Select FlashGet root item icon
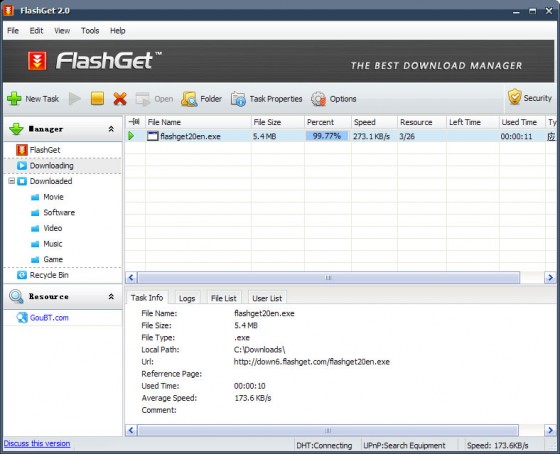This screenshot has height=454, width=560. click(x=21, y=150)
